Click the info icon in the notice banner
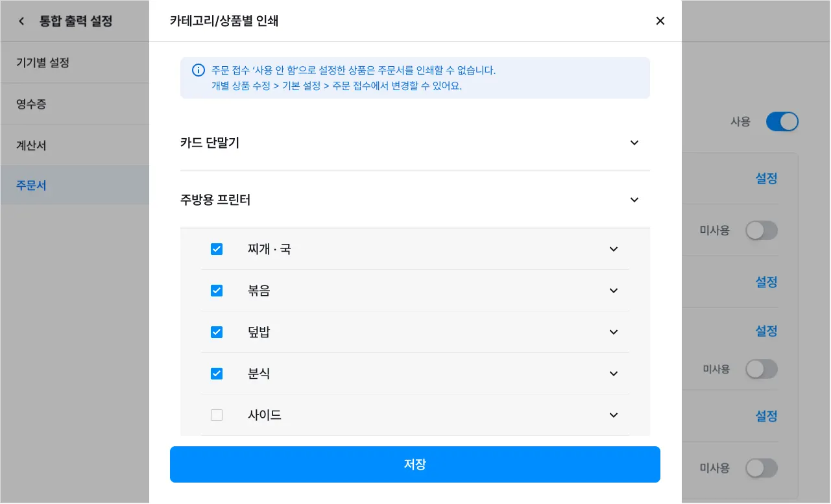 coord(199,70)
